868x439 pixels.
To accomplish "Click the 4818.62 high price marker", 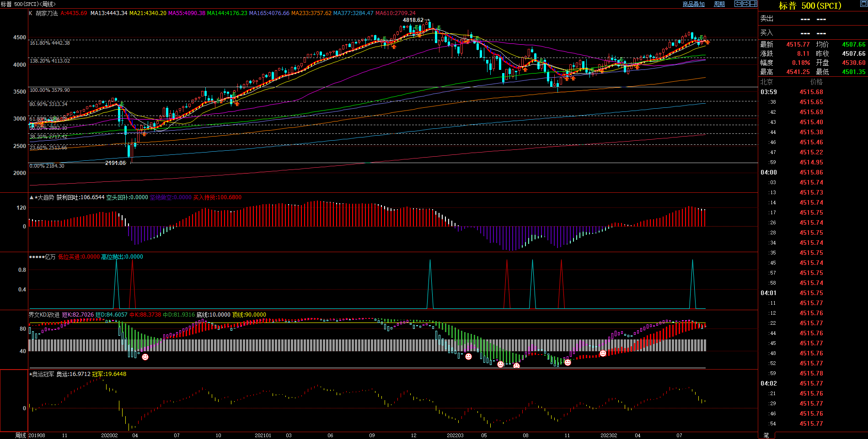I will pyautogui.click(x=413, y=20).
